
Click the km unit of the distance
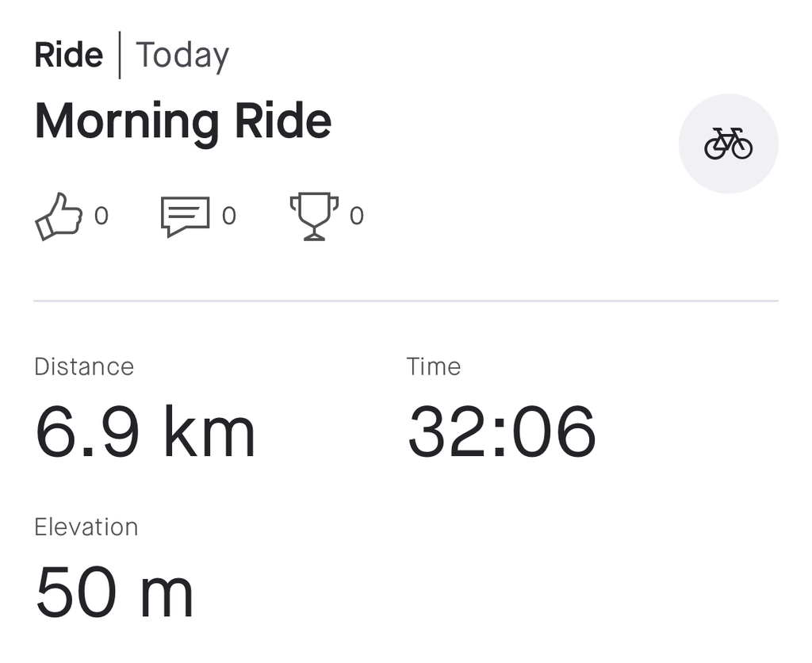pos(209,433)
